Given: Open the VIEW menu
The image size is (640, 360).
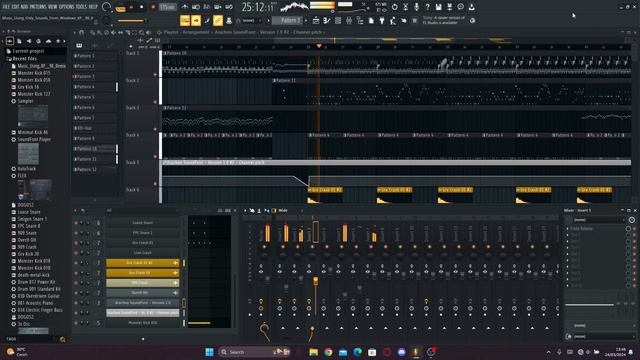Looking at the screenshot, I should pos(53,7).
